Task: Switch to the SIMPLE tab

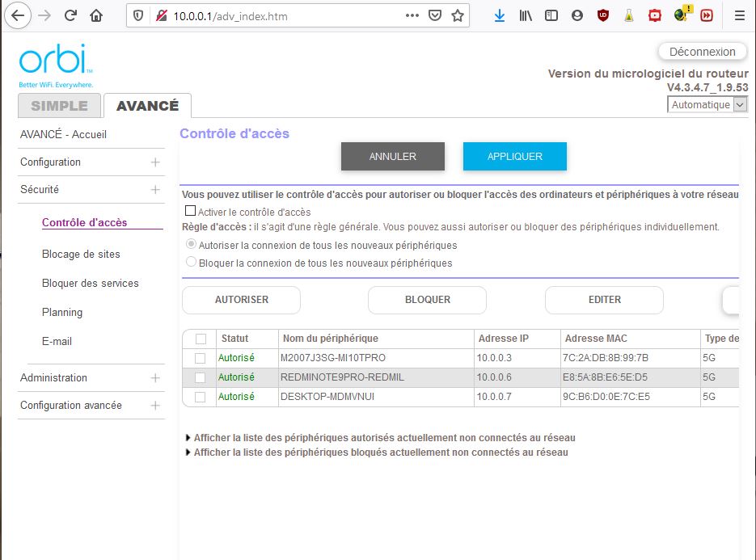Action: coord(59,106)
